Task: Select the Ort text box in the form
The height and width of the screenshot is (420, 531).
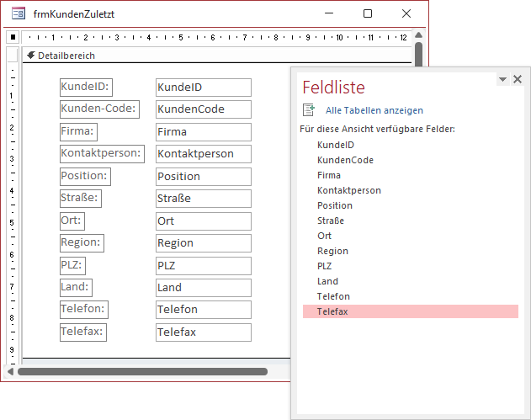Action: [x=204, y=221]
